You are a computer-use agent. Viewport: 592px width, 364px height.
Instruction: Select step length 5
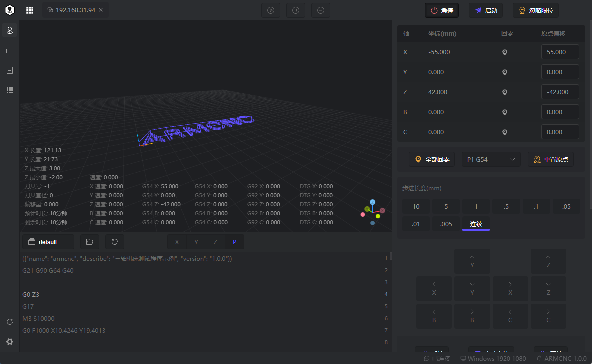coord(446,206)
